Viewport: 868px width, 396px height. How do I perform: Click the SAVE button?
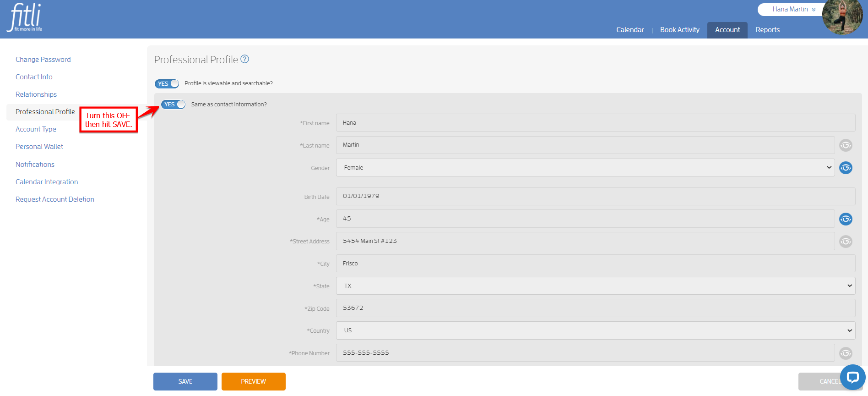185,381
